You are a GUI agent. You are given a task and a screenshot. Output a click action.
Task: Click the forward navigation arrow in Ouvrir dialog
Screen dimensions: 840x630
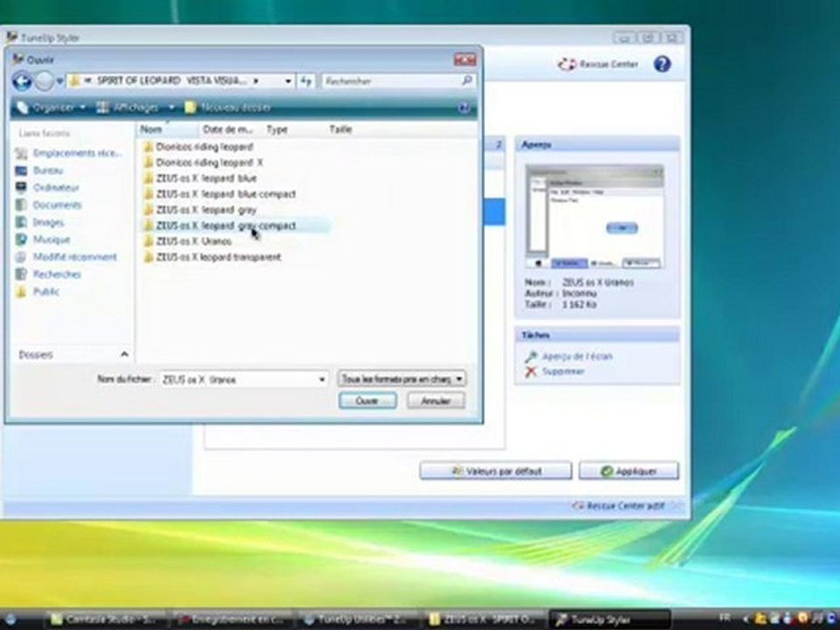click(45, 81)
